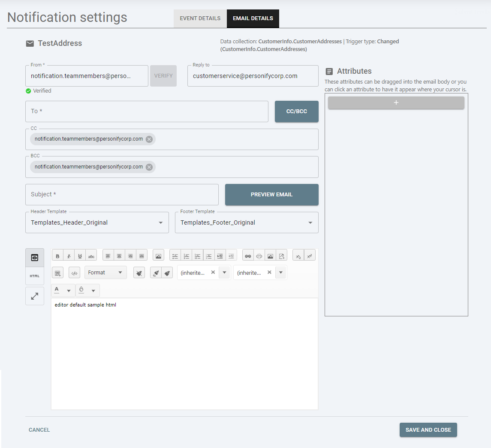
Task: Open the background color picker arrow
Action: (93, 291)
